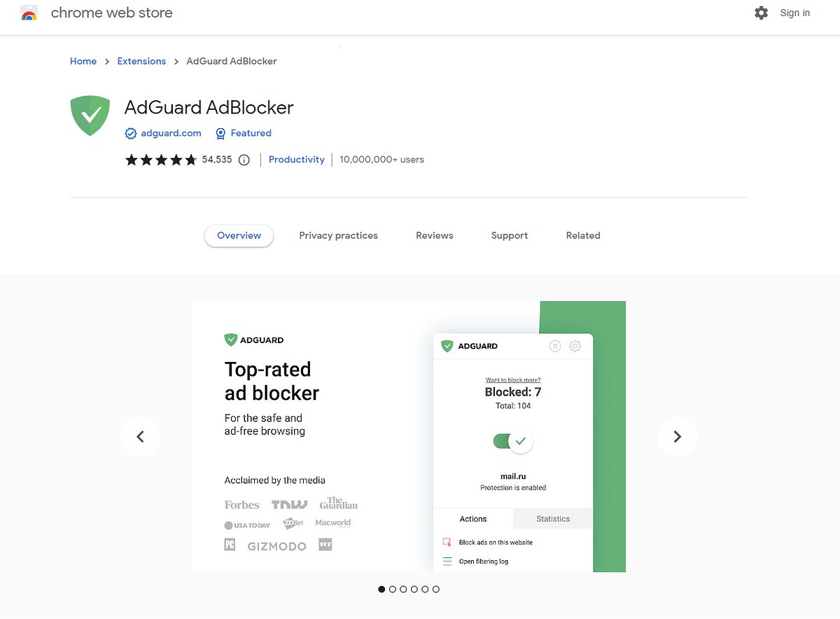Viewport: 840px width, 619px height.
Task: Advance the screenshot carousel with the right arrow
Action: tap(677, 436)
